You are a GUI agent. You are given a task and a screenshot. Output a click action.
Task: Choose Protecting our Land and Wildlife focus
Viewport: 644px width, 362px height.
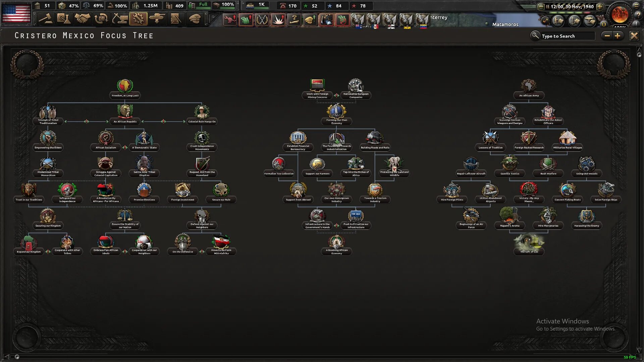(394, 167)
